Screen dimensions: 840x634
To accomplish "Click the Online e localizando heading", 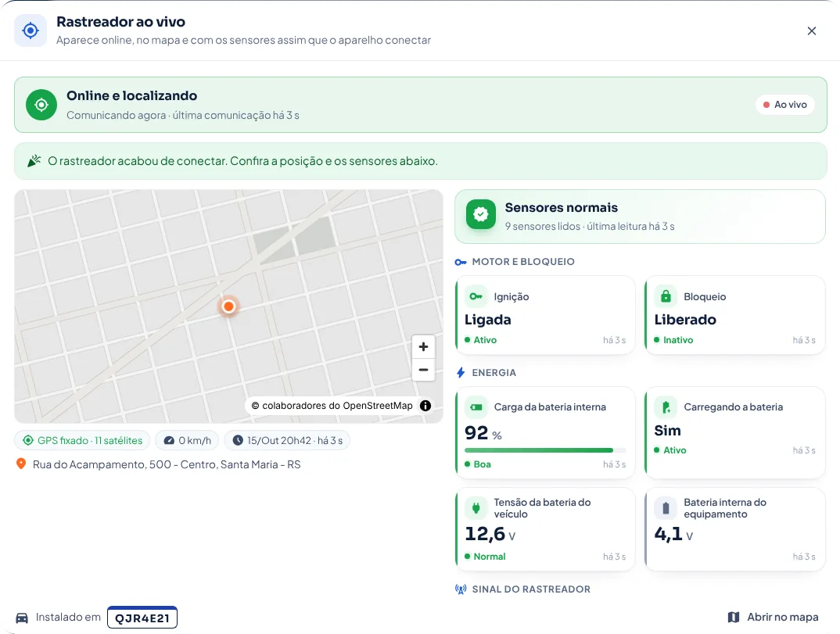I will coord(131,96).
